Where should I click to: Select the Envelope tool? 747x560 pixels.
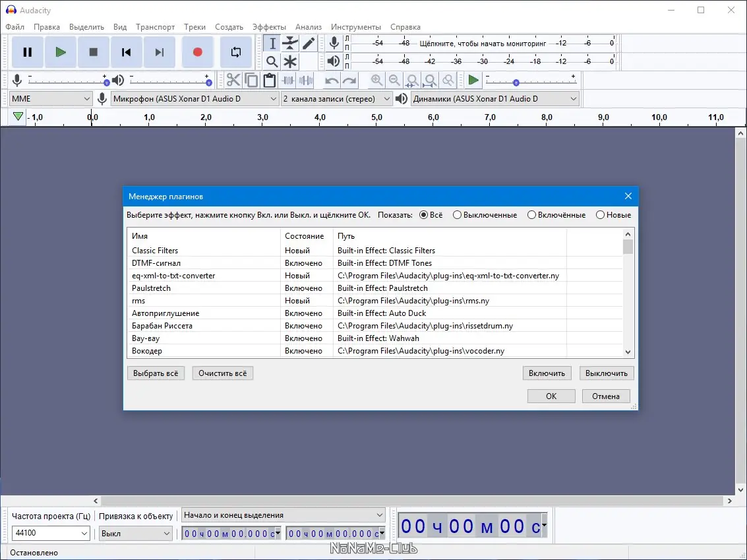[290, 44]
